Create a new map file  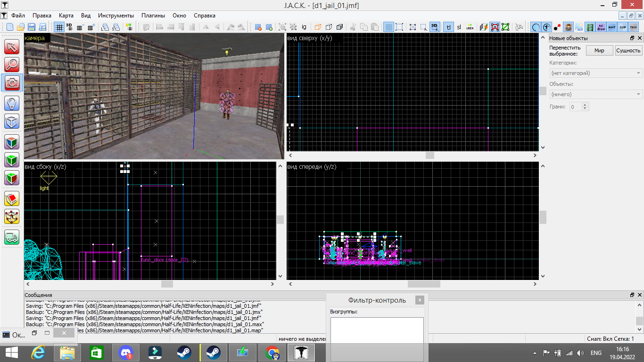(x=9, y=27)
